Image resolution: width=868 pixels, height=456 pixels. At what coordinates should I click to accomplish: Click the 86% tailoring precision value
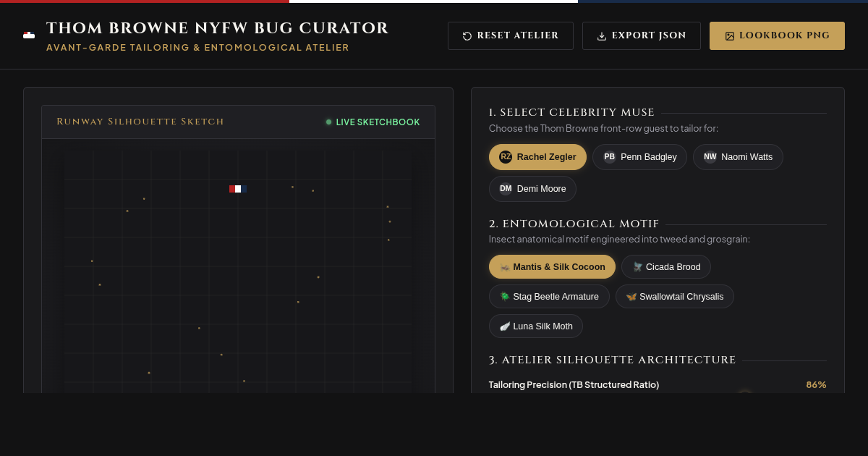(x=816, y=385)
